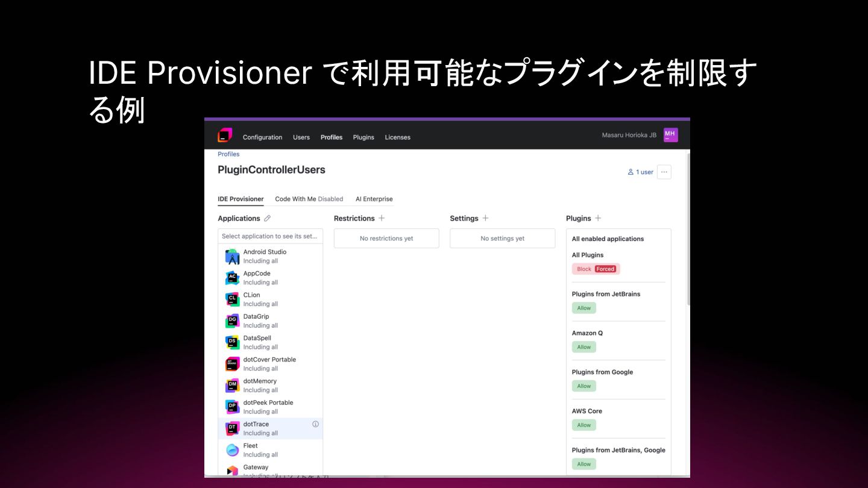The width and height of the screenshot is (868, 488).
Task: Click the Amazon Q rule title
Action: pyautogui.click(x=587, y=333)
